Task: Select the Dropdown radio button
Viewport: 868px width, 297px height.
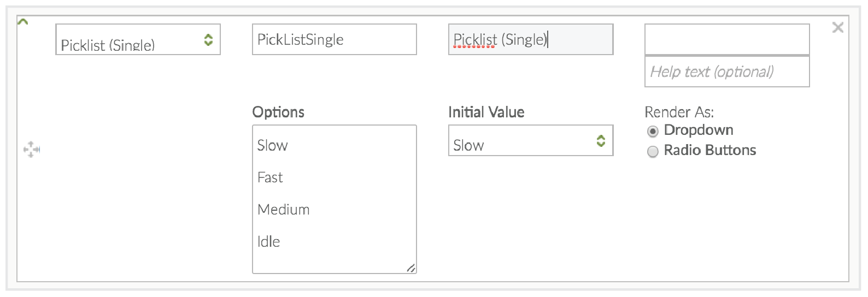Action: 653,132
